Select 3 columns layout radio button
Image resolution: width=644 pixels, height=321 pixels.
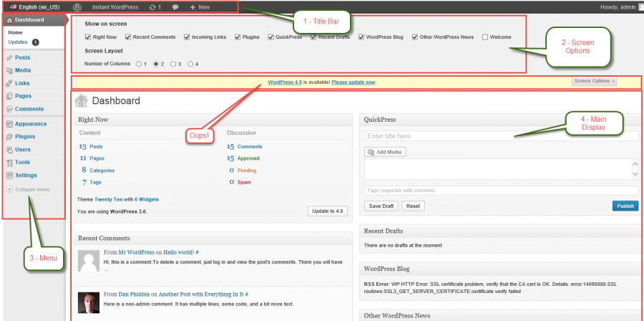[173, 64]
